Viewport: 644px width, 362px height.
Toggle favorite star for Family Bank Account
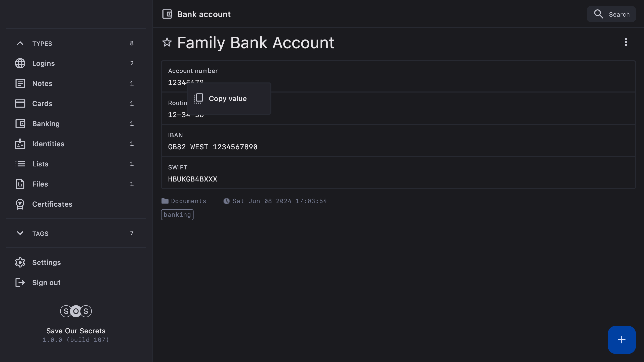(x=167, y=42)
